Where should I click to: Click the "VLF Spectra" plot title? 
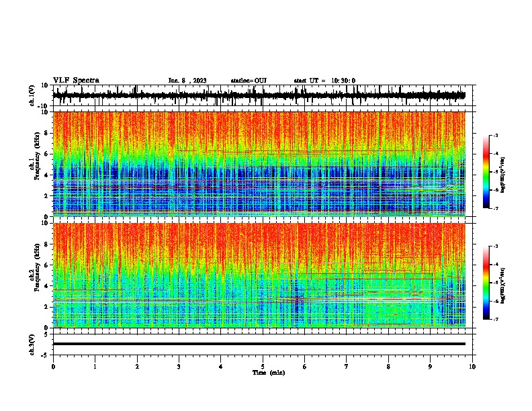(x=76, y=81)
